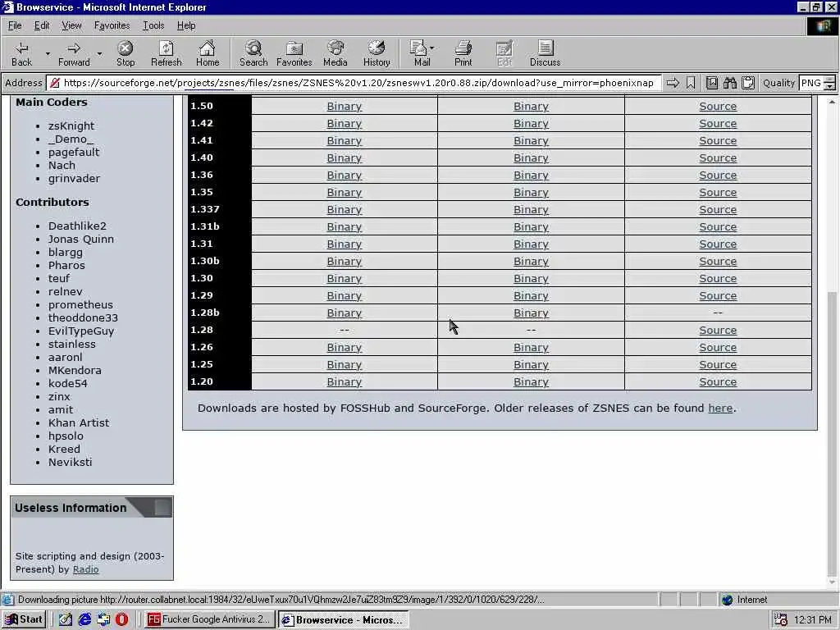Open the Help menu

coord(186,25)
